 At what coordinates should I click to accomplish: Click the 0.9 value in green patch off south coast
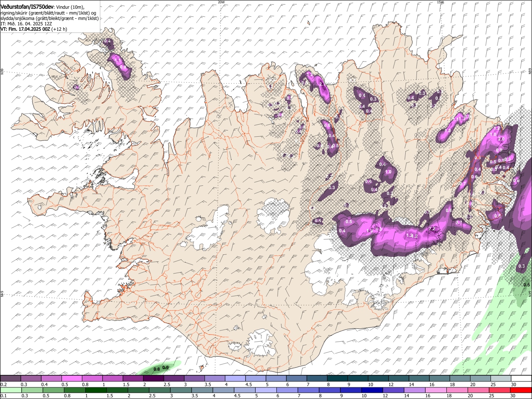click(165, 367)
